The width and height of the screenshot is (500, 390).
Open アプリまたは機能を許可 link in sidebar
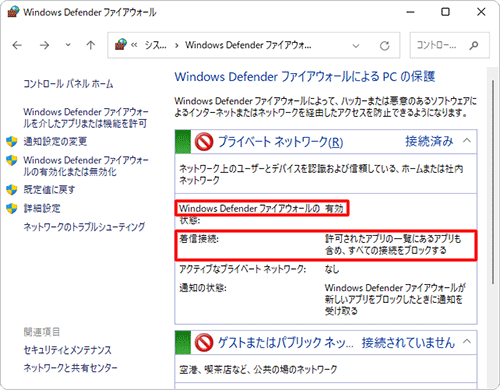tap(86, 118)
